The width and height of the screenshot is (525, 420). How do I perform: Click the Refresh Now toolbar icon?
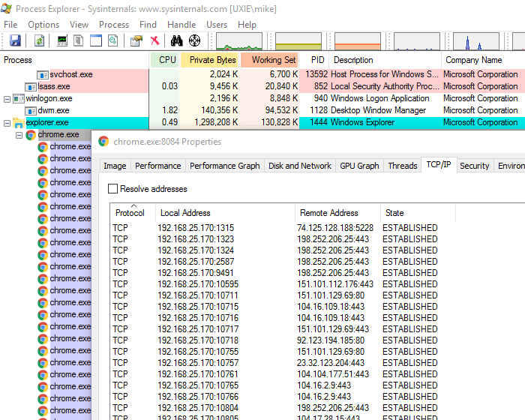click(39, 40)
